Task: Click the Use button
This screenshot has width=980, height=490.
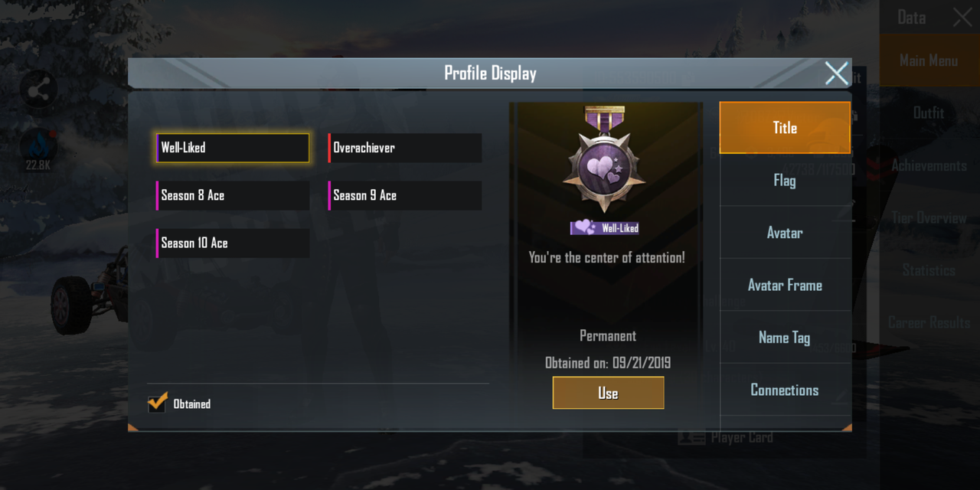Action: tap(608, 394)
